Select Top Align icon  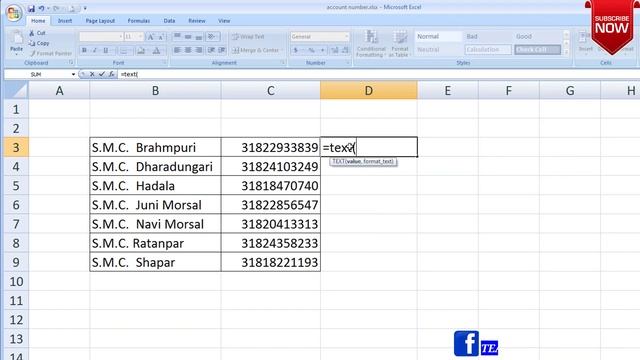pyautogui.click(x=177, y=37)
